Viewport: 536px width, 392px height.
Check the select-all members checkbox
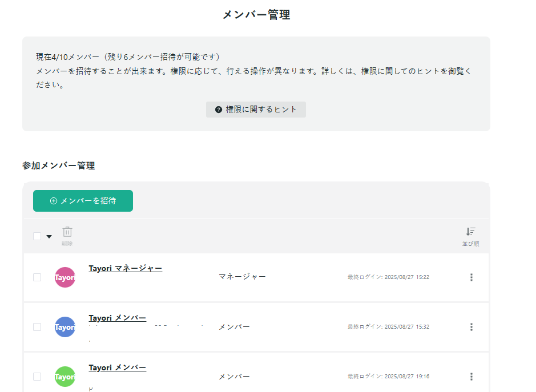[x=37, y=235]
